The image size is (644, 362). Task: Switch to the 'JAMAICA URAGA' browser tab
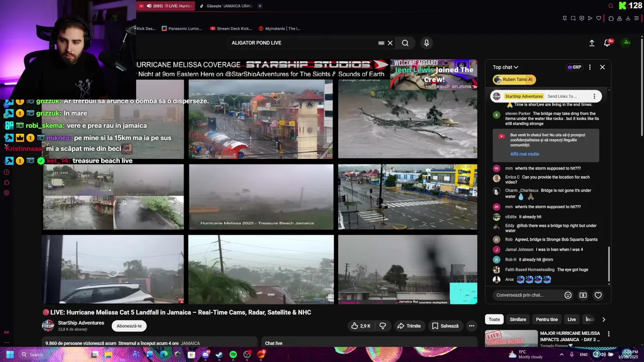[x=225, y=6]
